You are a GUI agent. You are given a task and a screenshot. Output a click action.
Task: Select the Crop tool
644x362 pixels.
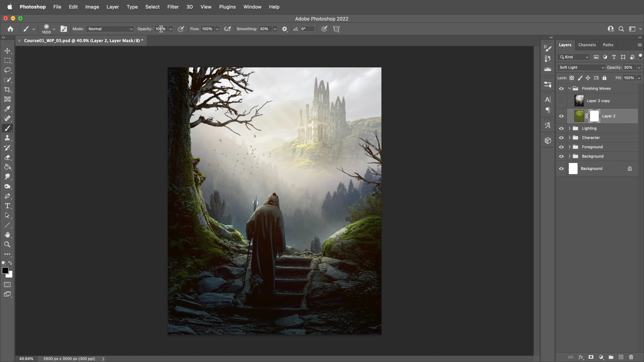[7, 89]
